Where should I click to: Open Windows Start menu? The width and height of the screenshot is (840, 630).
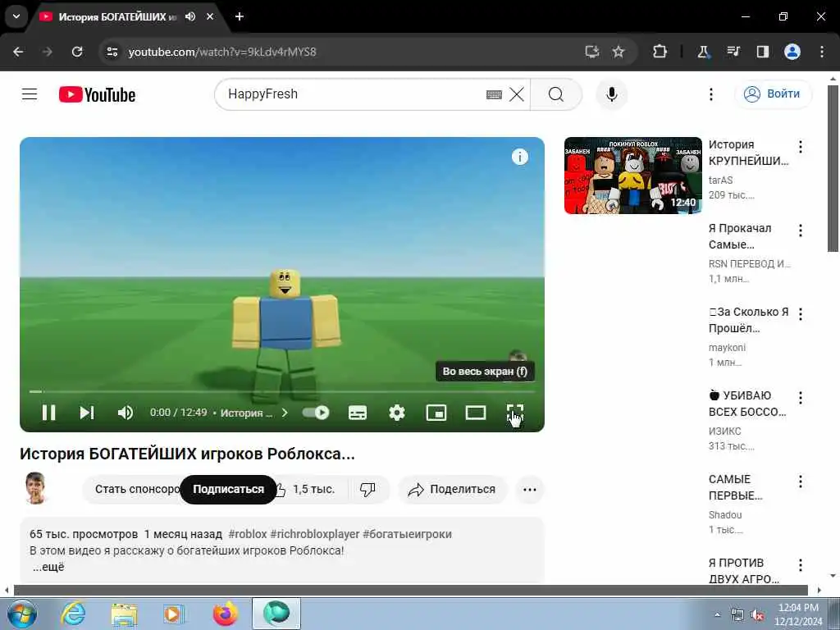point(22,614)
